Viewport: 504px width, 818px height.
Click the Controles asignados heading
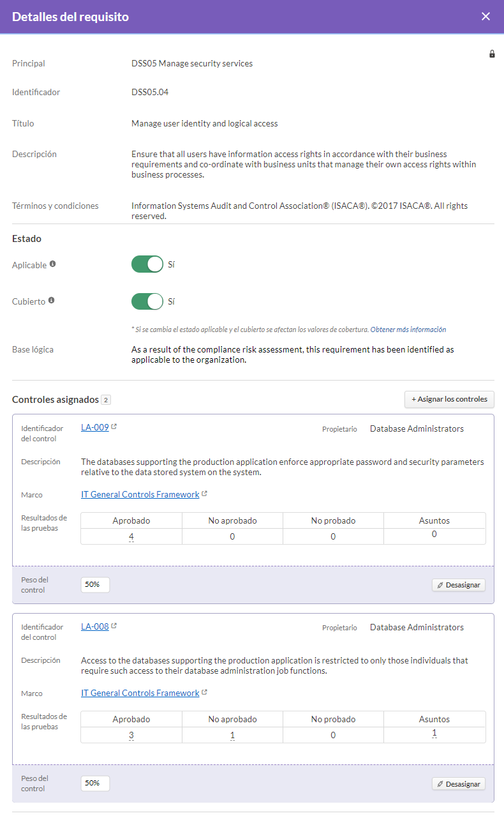56,399
